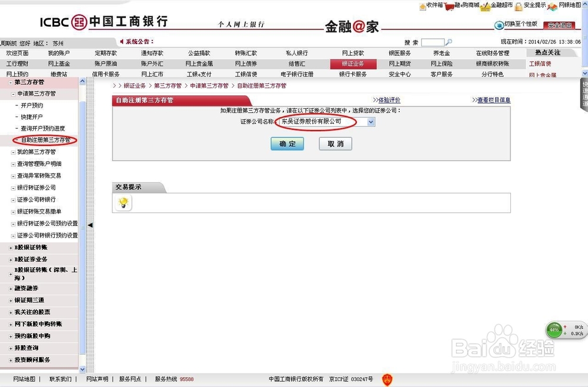588x387 pixels.
Task: Select 证券公司转银行 in the tree
Action: click(x=36, y=199)
